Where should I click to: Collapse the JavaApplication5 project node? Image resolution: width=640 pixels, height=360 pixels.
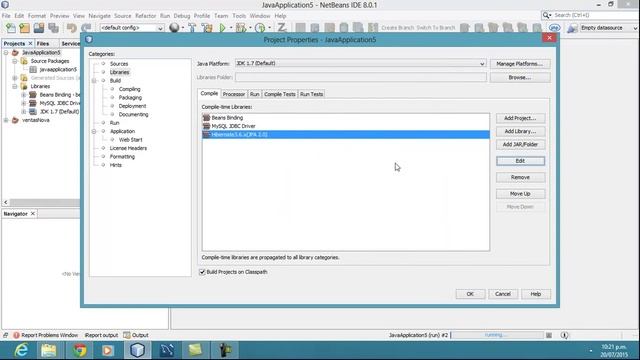point(6,53)
